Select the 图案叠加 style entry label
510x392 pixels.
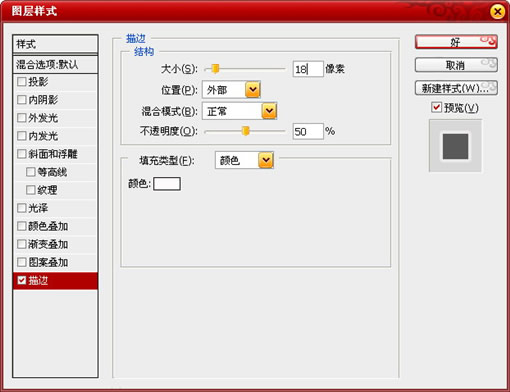(x=48, y=262)
